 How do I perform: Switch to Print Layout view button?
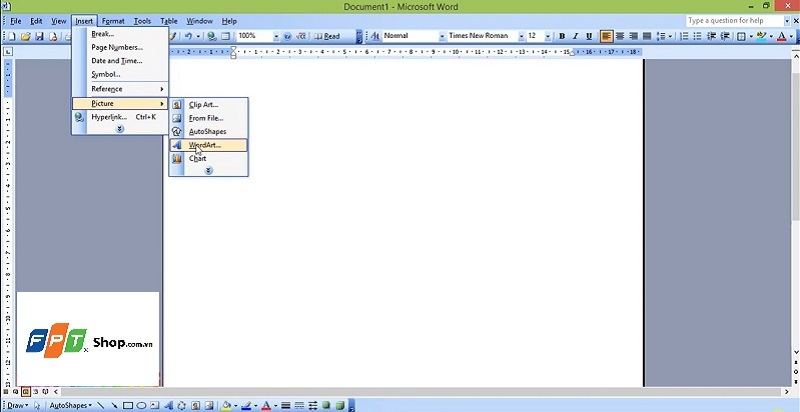pyautogui.click(x=25, y=392)
